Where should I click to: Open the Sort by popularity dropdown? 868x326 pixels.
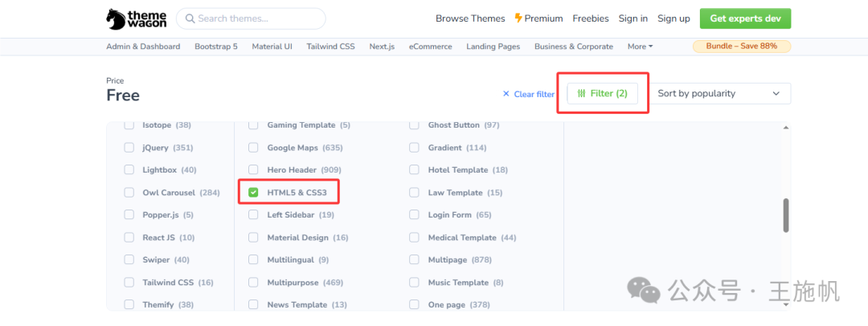click(x=719, y=93)
